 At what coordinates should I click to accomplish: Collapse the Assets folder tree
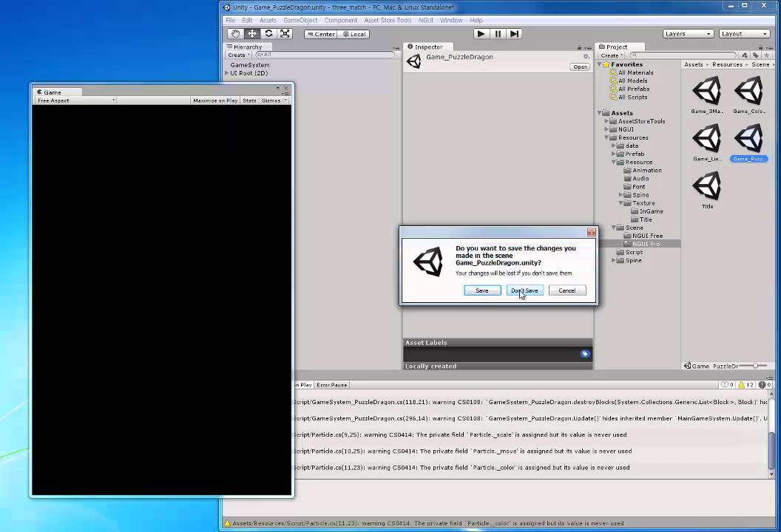pyautogui.click(x=600, y=113)
